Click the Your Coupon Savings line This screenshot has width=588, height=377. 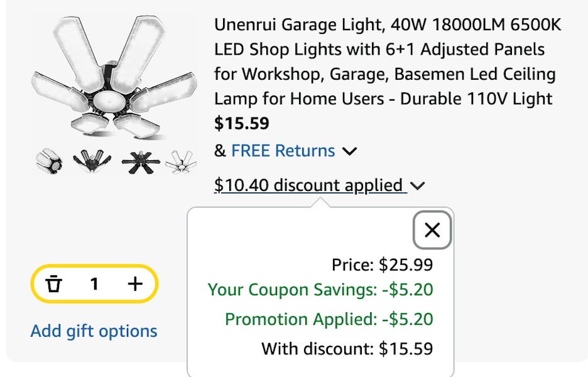pyautogui.click(x=320, y=290)
